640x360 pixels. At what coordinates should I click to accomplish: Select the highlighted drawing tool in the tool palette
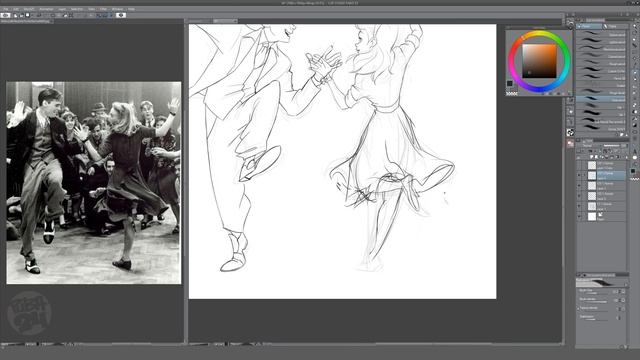(635, 73)
